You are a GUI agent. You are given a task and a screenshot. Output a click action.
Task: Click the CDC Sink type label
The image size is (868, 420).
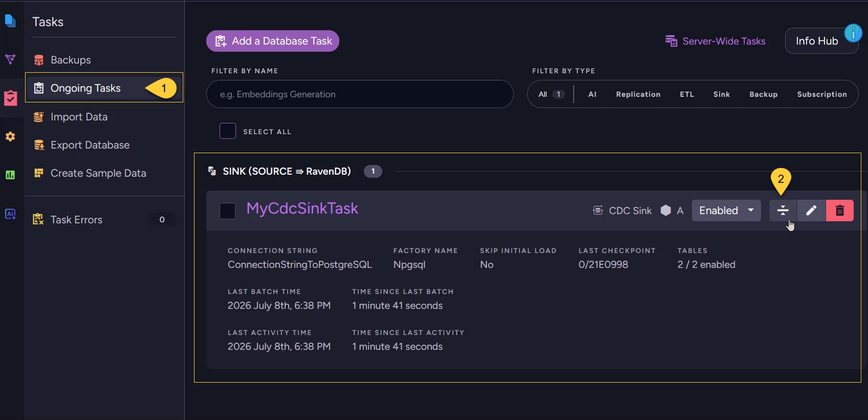622,211
